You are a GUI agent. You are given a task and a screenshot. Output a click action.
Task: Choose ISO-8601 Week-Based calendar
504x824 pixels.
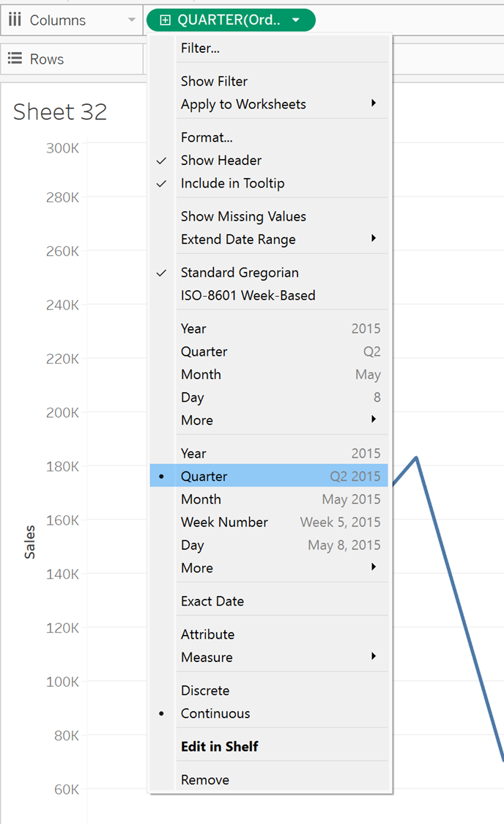pyautogui.click(x=248, y=295)
